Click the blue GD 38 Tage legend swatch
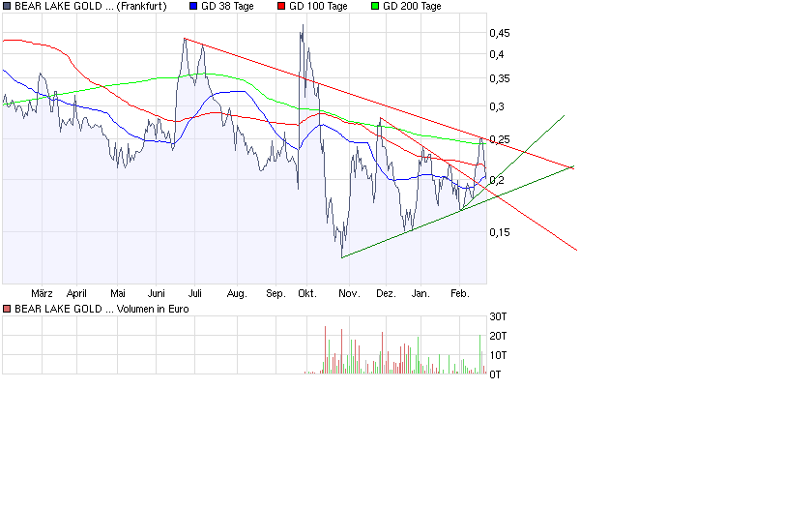812x508 pixels. click(193, 6)
